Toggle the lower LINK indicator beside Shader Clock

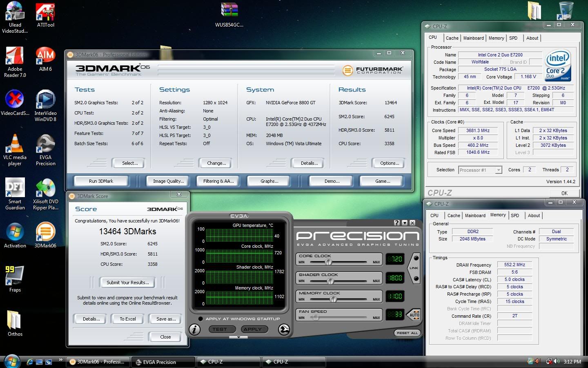[416, 279]
